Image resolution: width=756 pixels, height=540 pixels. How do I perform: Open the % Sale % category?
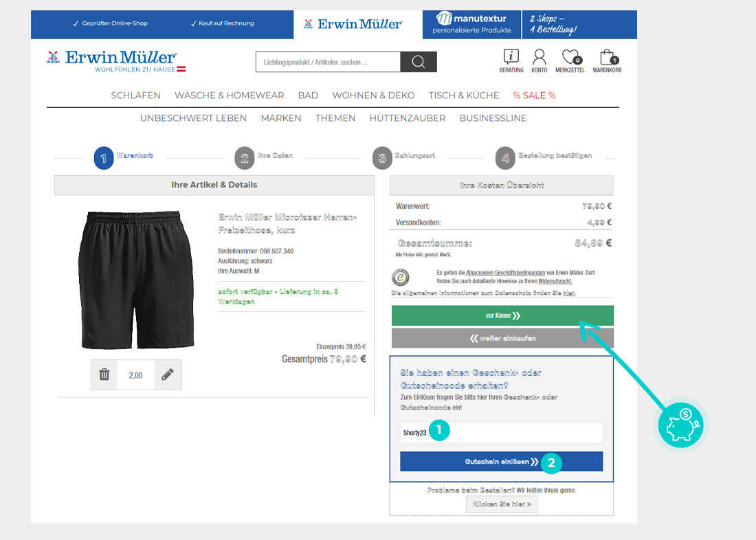(534, 95)
